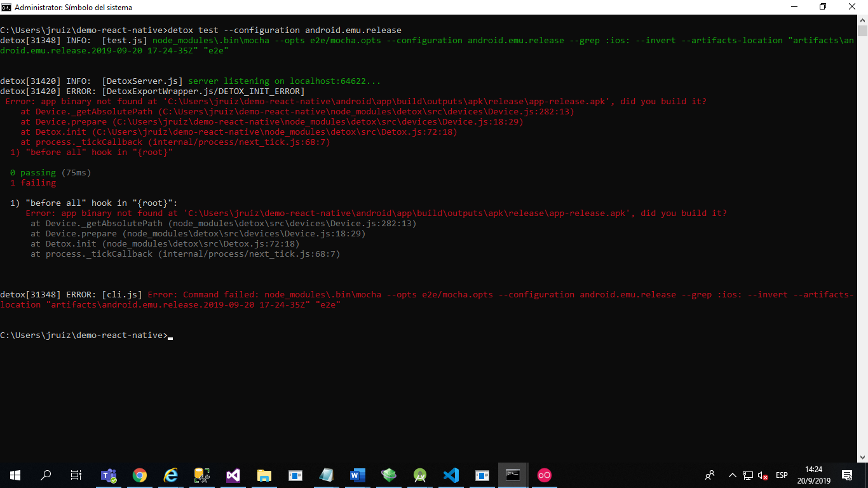Open Windows Search
Image resolution: width=868 pixels, height=488 pixels.
tap(45, 475)
